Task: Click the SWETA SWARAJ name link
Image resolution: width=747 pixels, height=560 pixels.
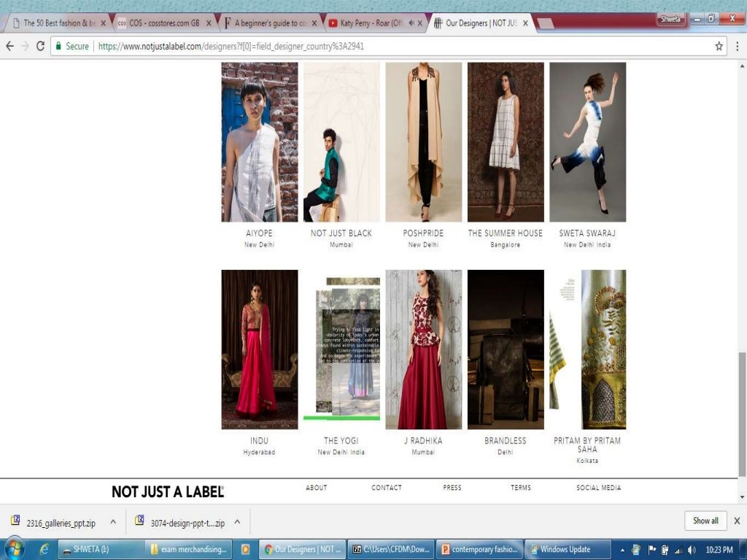Action: [587, 233]
